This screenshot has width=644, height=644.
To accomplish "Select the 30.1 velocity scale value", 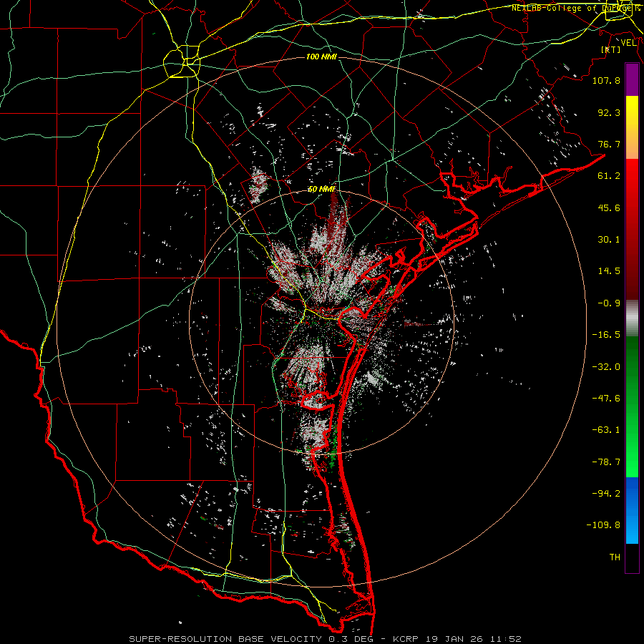I will (609, 240).
